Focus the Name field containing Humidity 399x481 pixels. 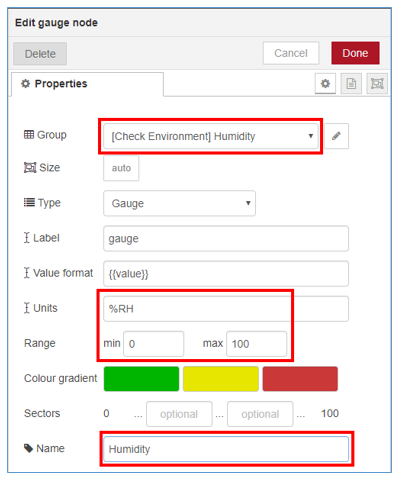[x=226, y=449]
